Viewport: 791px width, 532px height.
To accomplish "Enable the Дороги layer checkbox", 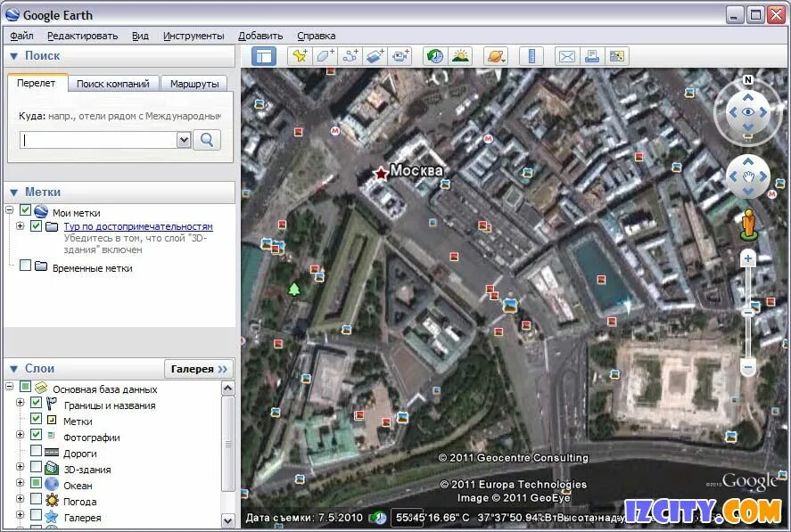I will pos(36,450).
